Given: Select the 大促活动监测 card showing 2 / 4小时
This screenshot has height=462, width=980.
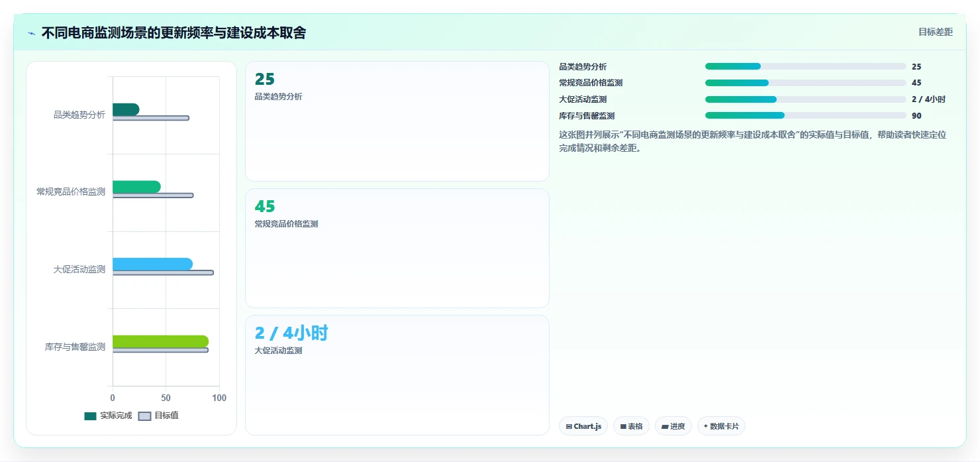Looking at the screenshot, I should pos(397,375).
